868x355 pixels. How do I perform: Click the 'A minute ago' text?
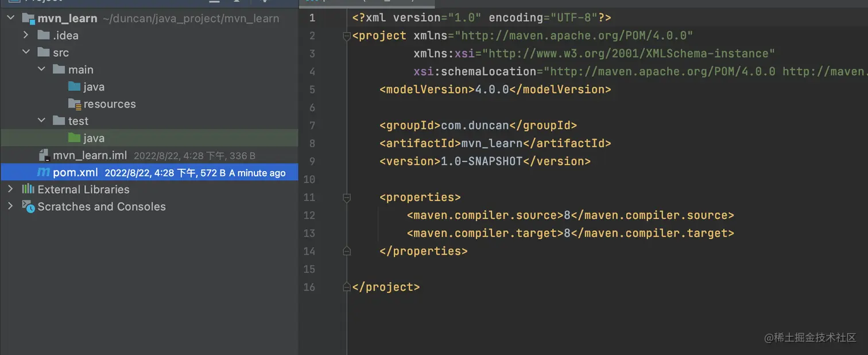coord(257,173)
